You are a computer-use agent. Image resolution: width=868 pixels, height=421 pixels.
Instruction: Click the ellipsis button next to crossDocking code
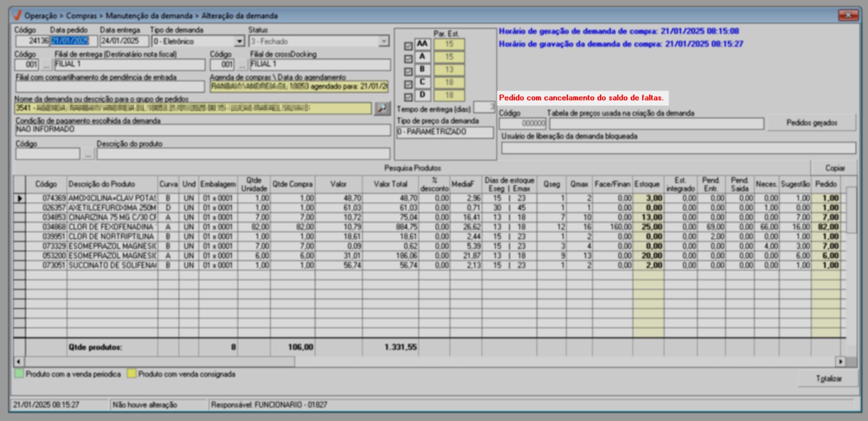(242, 65)
